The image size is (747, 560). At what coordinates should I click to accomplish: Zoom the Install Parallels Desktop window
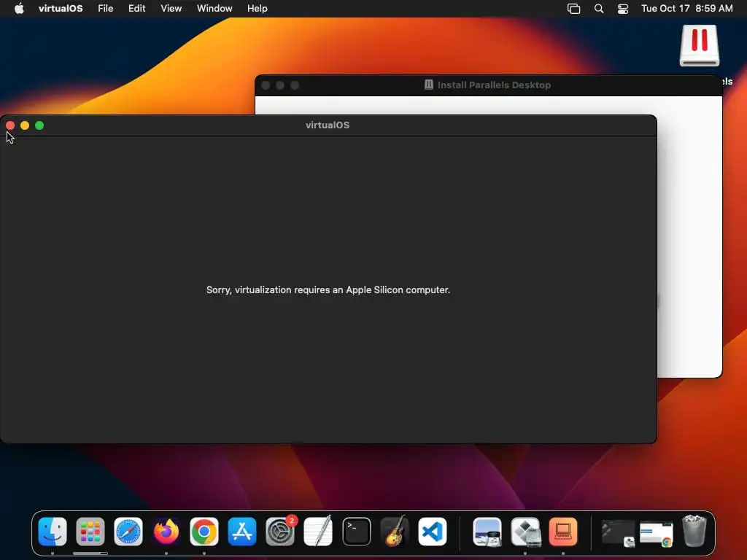tap(295, 85)
